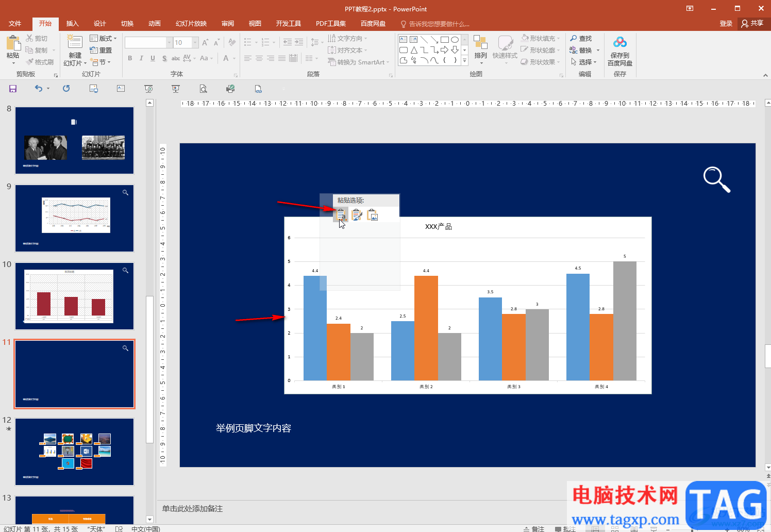771x532 pixels.
Task: Expand the Layout (版式) dropdown
Action: [x=103, y=39]
